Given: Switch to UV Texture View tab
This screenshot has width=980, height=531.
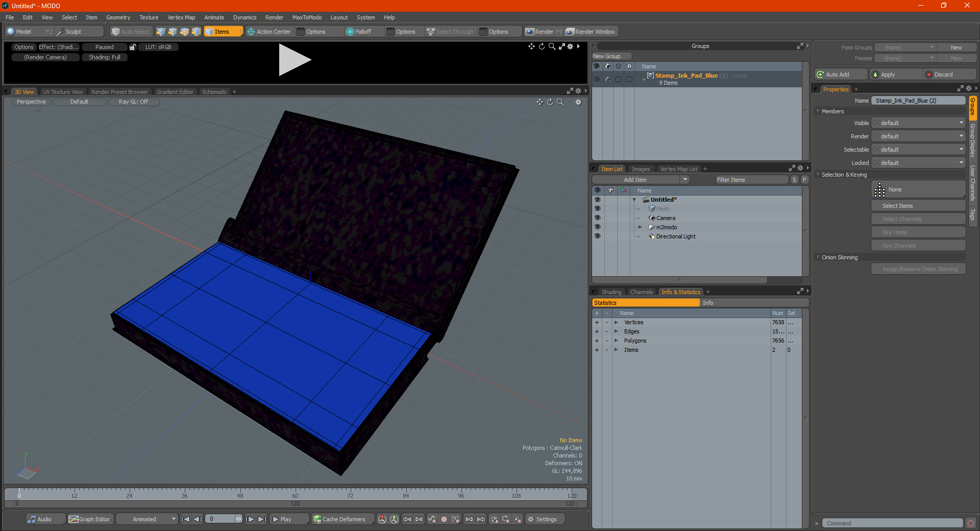Looking at the screenshot, I should click(x=63, y=92).
